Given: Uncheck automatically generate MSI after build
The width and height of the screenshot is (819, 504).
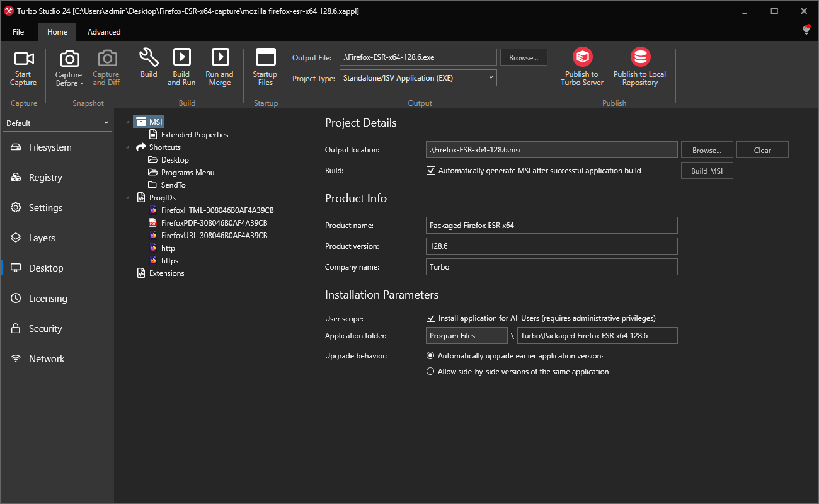Looking at the screenshot, I should (431, 170).
